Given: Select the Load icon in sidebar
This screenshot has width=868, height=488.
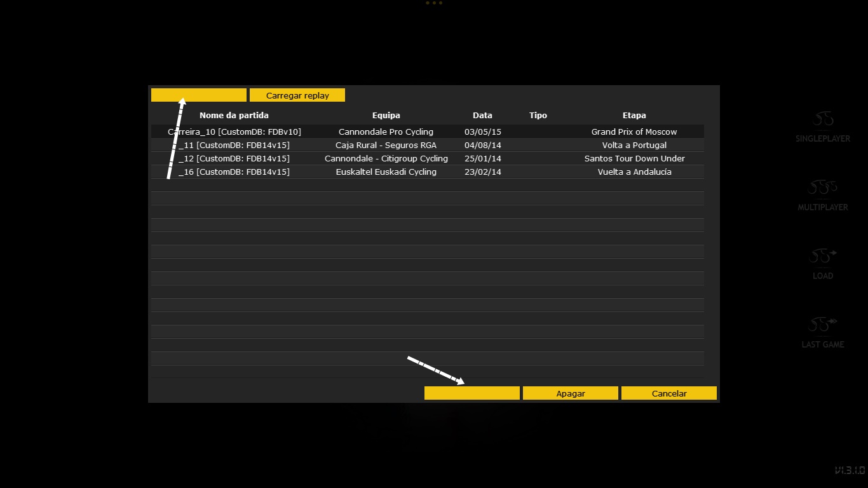Looking at the screenshot, I should pyautogui.click(x=823, y=256).
